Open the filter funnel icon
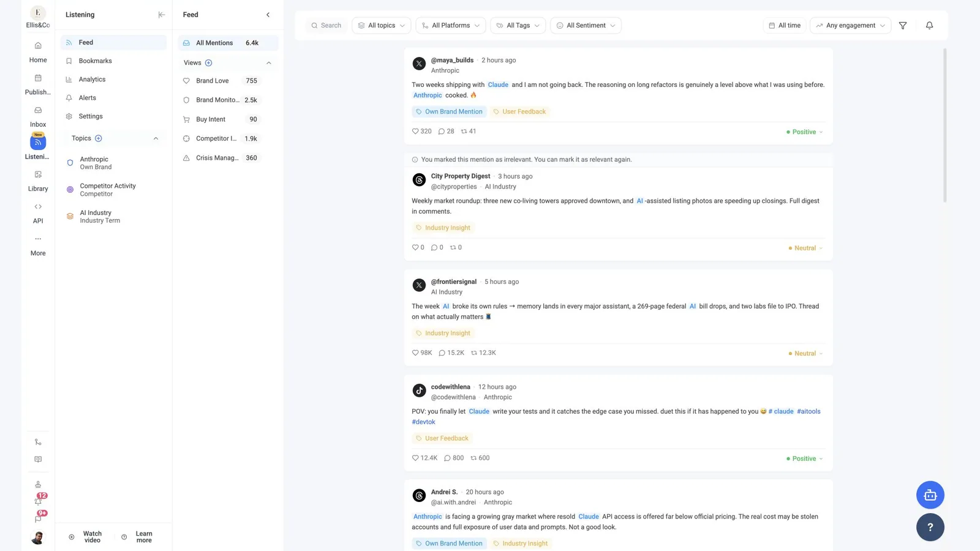 pyautogui.click(x=903, y=26)
